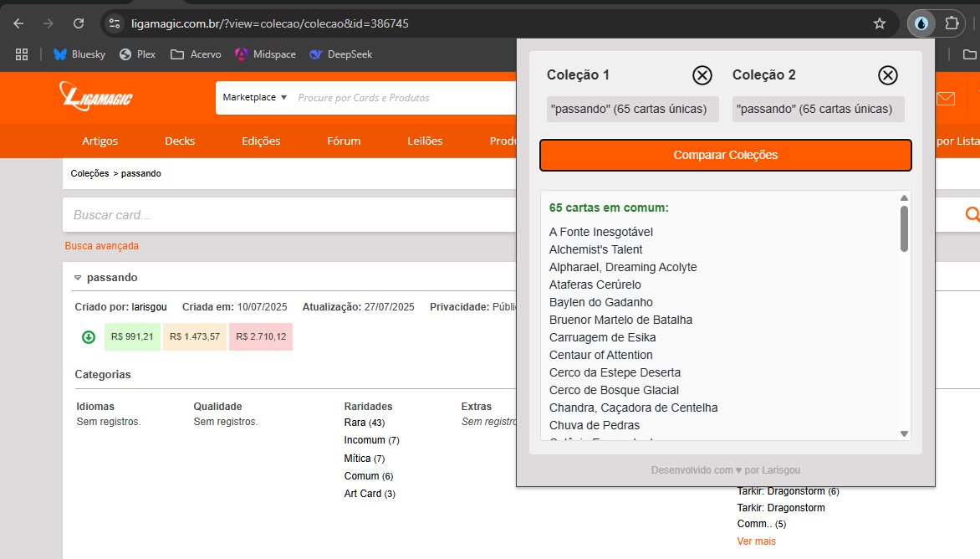This screenshot has height=559, width=980.
Task: Remove Coleção 1 with its X icon
Action: (702, 75)
